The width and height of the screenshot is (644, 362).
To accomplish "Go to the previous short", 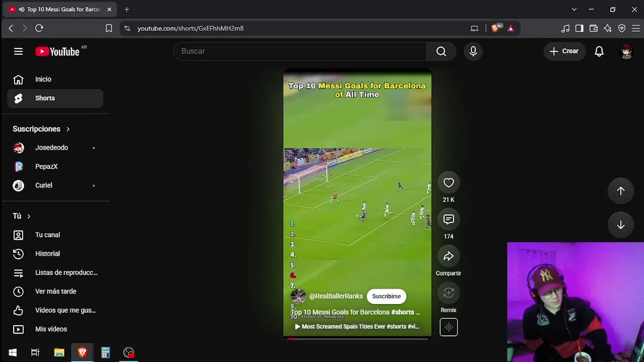I will coord(621,191).
